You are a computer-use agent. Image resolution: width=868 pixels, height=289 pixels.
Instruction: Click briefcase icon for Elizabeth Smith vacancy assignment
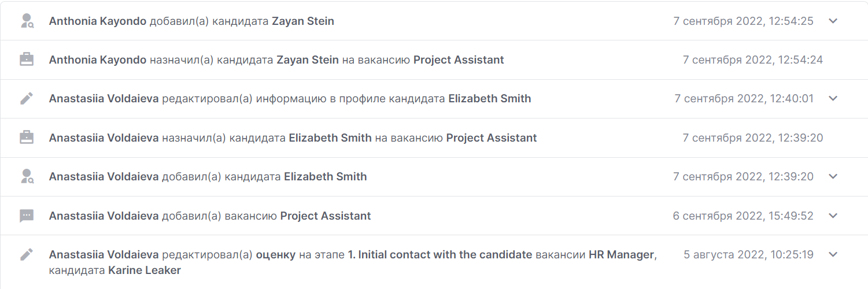27,138
